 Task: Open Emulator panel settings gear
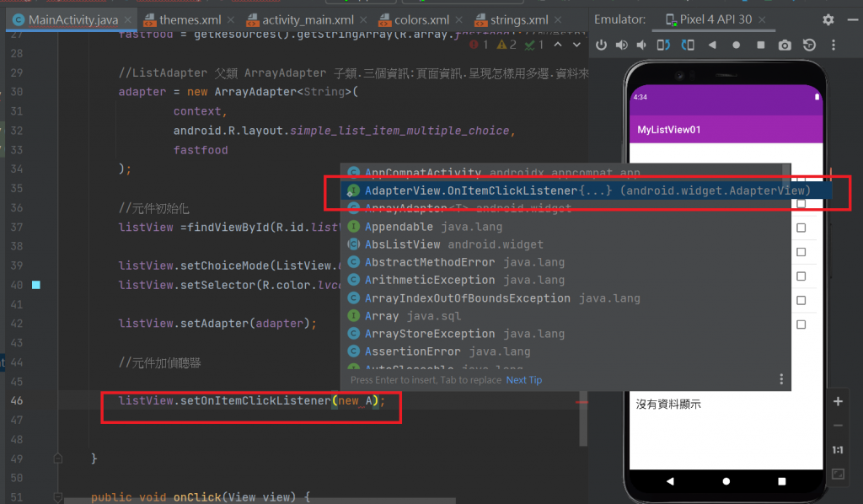[828, 20]
